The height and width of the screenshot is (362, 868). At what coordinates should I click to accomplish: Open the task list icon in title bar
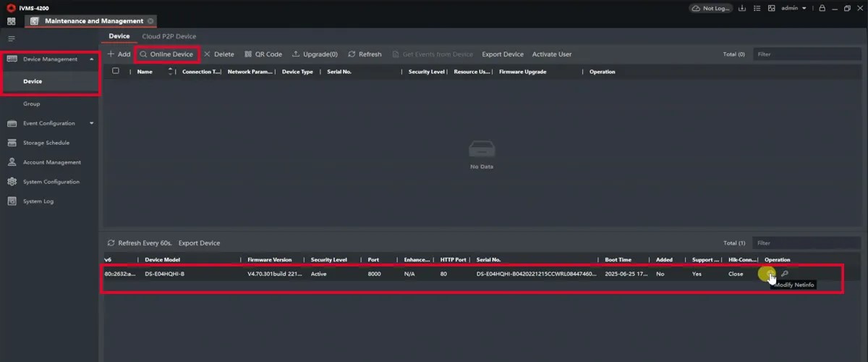pyautogui.click(x=758, y=8)
